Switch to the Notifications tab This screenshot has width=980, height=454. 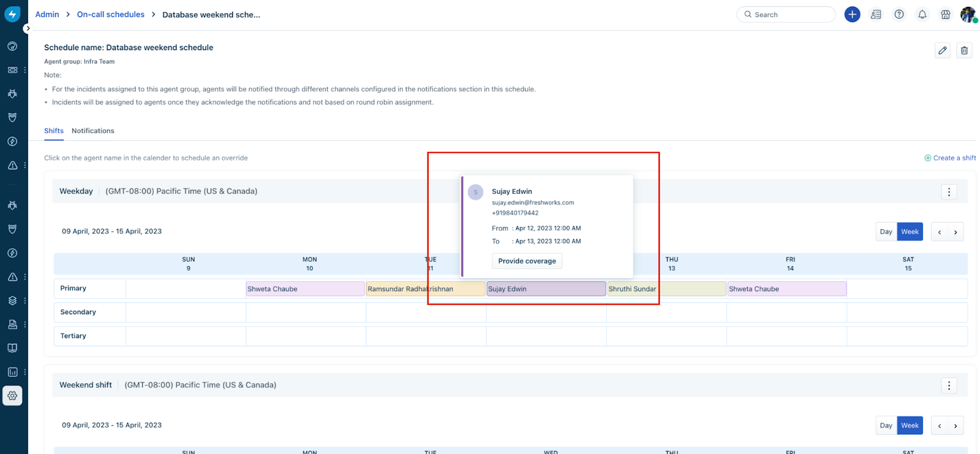click(x=93, y=131)
